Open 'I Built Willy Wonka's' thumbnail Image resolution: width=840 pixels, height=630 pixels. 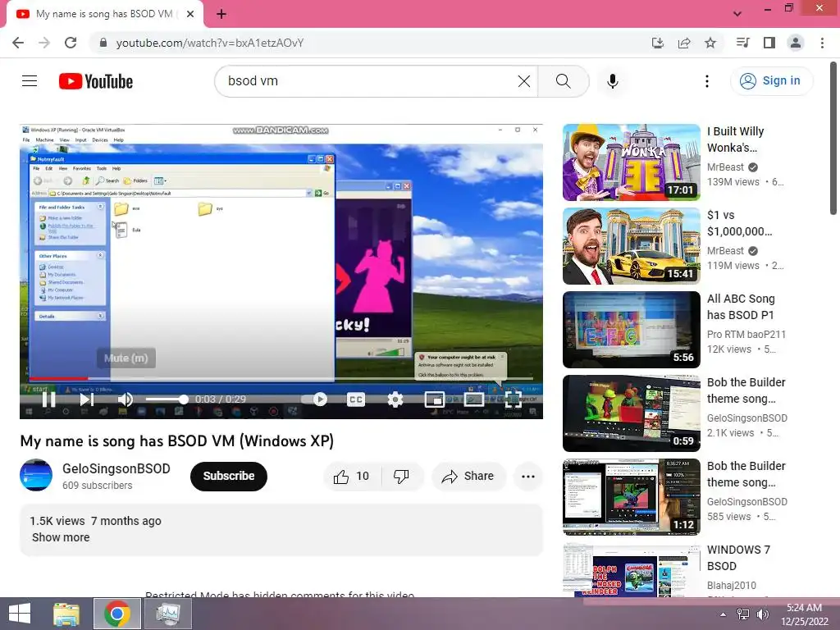(x=631, y=162)
